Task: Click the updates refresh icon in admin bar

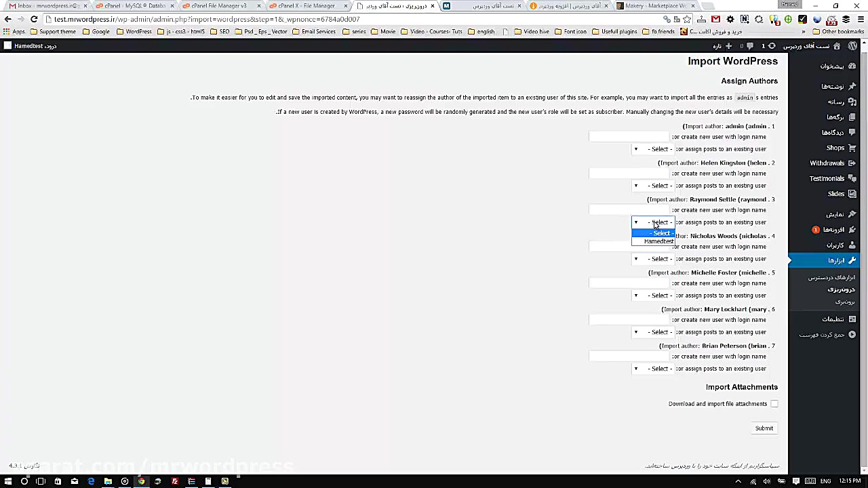Action: 772,46
